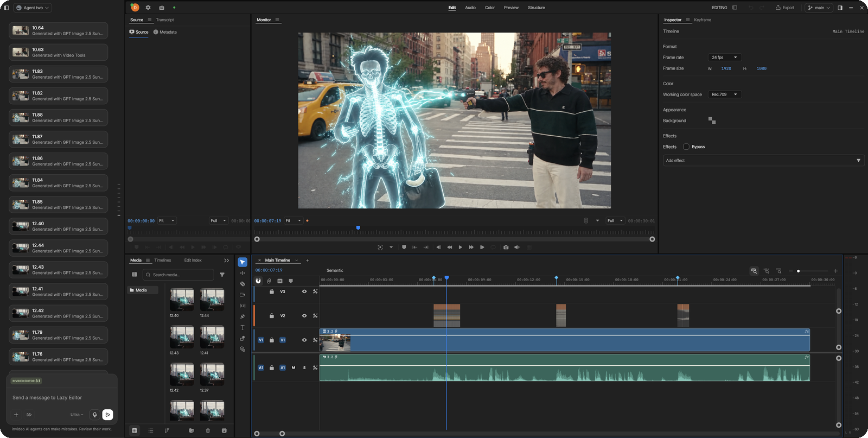Screen dimensions: 868x438
Task: Select the pen tool in timeline toolbar
Action: (x=242, y=316)
